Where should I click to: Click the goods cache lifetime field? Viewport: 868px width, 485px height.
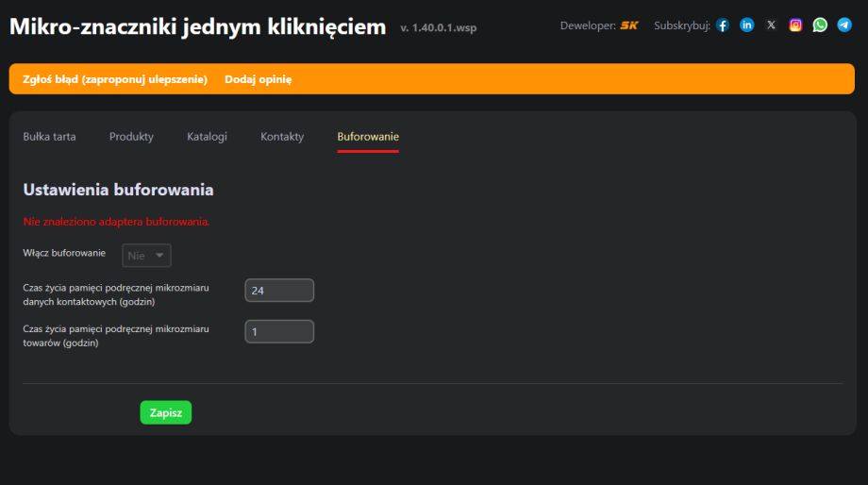[x=278, y=332]
